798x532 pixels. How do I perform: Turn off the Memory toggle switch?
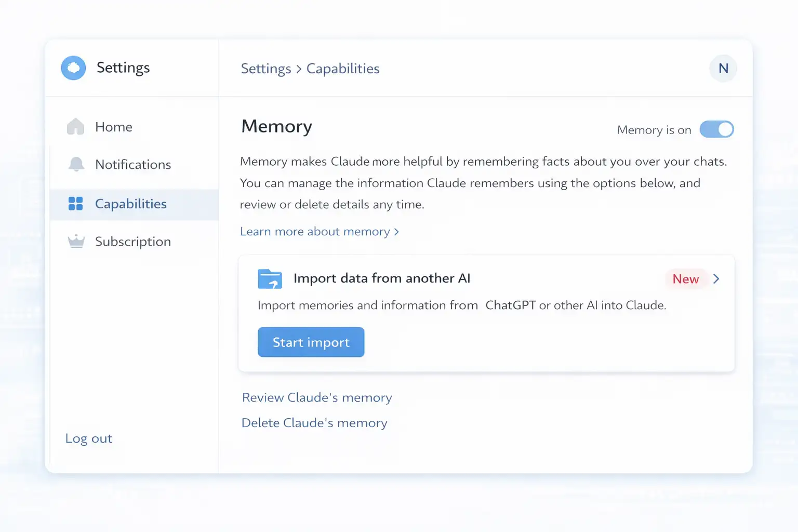[x=716, y=129]
